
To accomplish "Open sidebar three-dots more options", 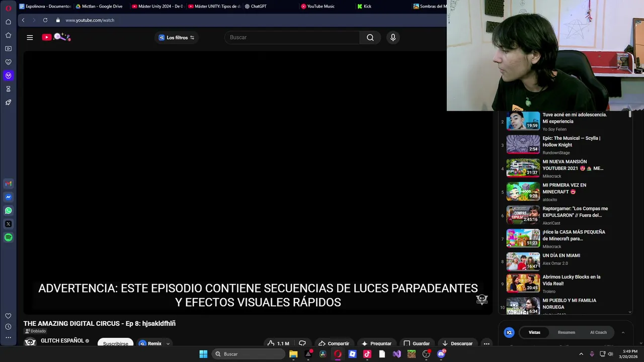I will [8, 338].
